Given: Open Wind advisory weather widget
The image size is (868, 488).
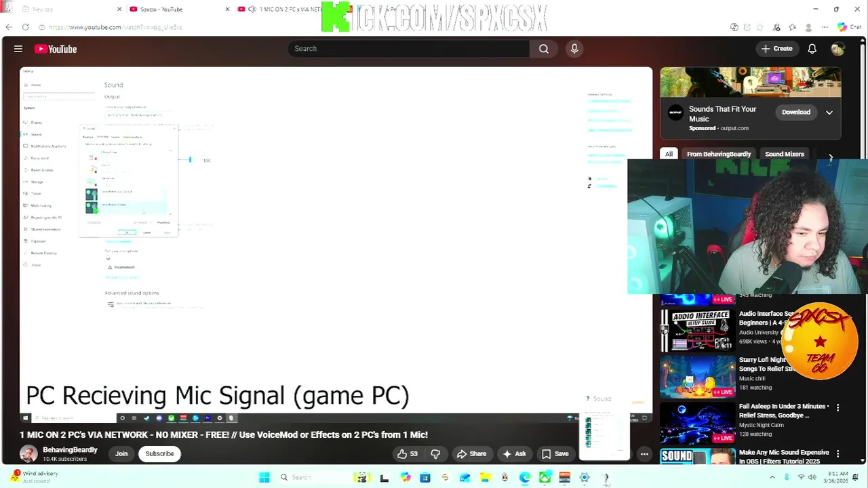Looking at the screenshot, I should [x=35, y=476].
